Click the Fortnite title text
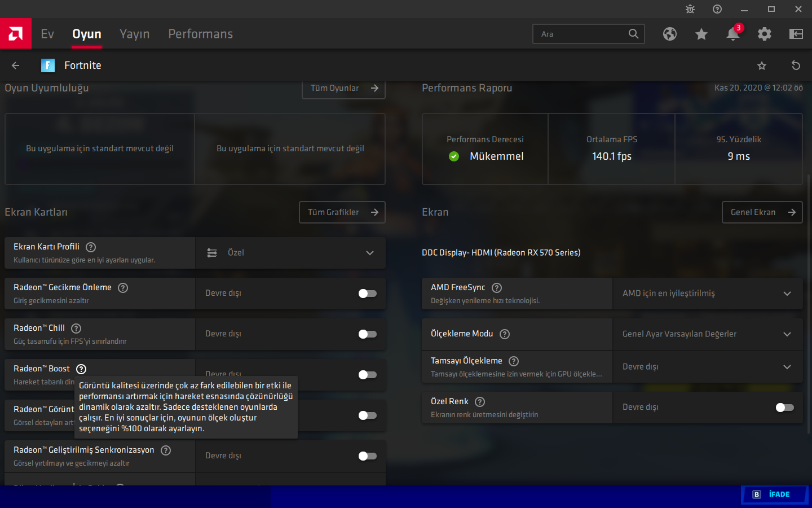Screen dimensions: 812x508 [83, 65]
